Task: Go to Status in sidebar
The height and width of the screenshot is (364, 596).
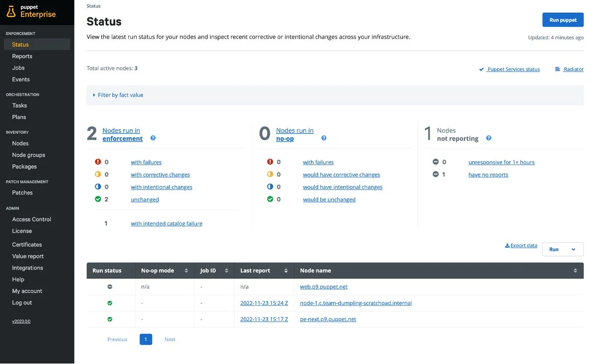Action: coord(37,44)
